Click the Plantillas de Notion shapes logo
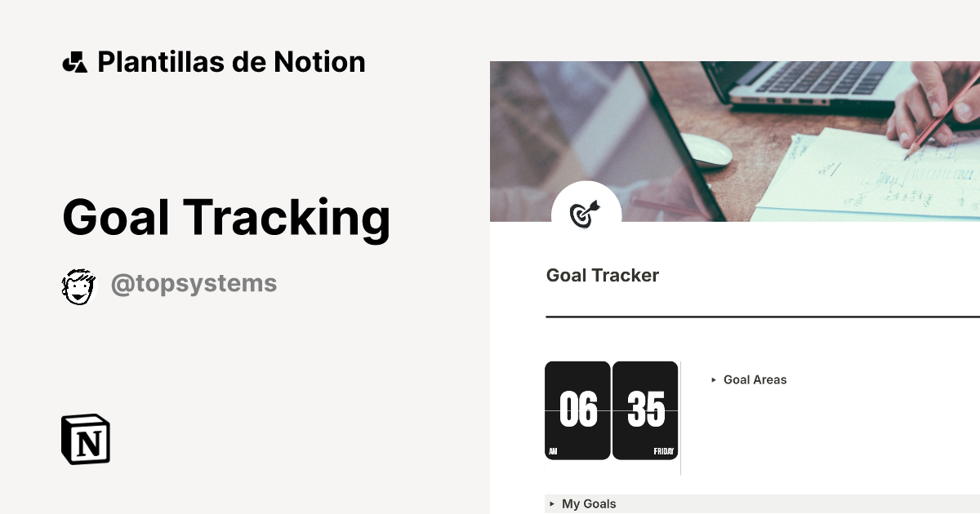The image size is (980, 514). 75,60
